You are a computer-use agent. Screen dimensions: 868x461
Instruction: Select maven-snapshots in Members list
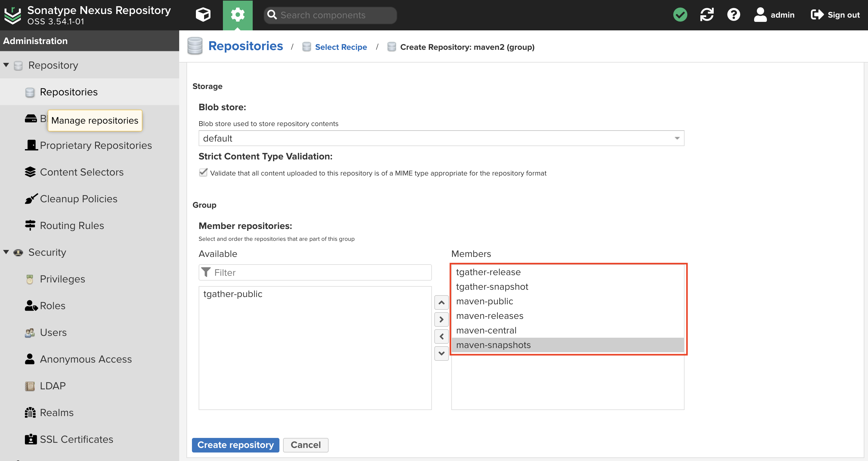567,345
